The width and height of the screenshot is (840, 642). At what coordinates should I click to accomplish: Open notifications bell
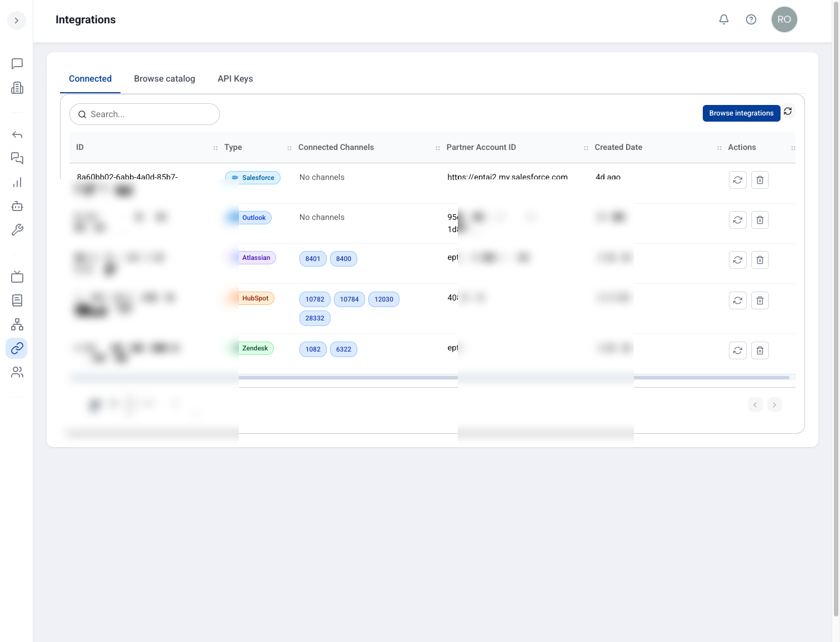(x=724, y=19)
